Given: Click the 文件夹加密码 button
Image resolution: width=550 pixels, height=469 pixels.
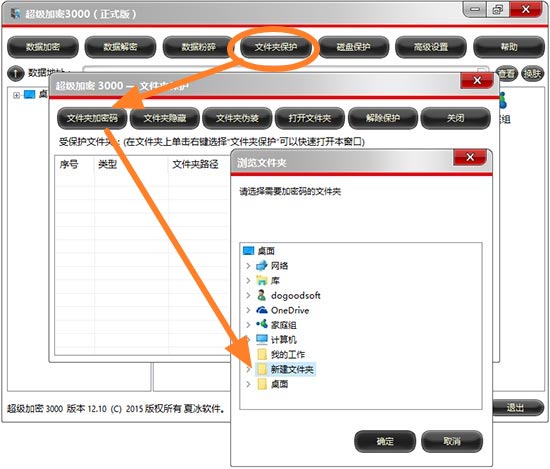Looking at the screenshot, I should point(92,118).
